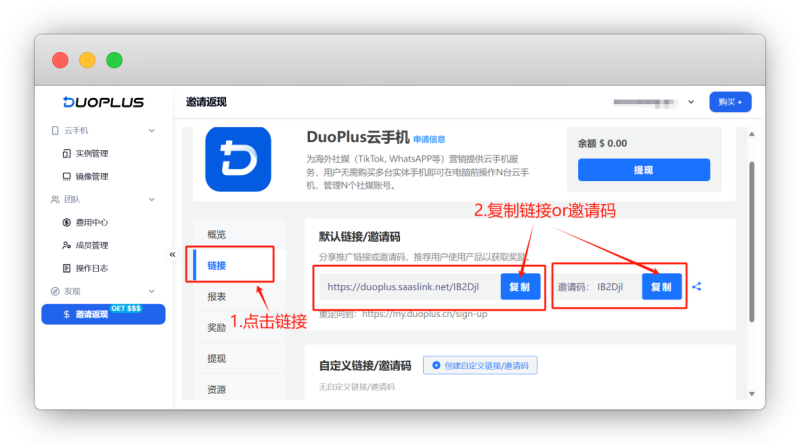
Task: Click the referral URL field
Action: point(410,287)
